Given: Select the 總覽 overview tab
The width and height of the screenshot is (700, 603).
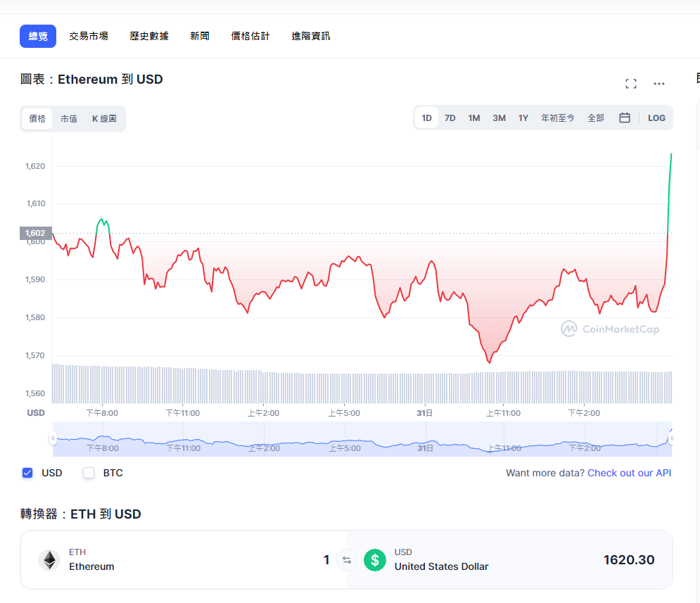Looking at the screenshot, I should pos(38,36).
